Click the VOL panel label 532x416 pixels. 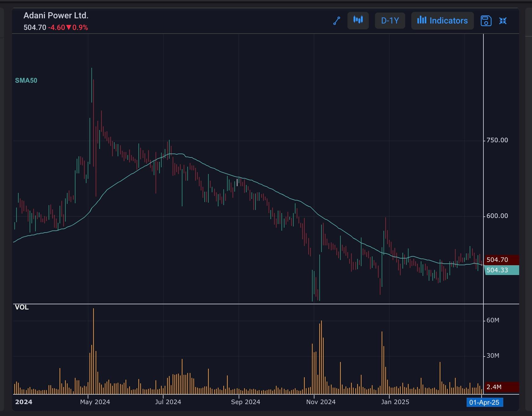click(22, 307)
